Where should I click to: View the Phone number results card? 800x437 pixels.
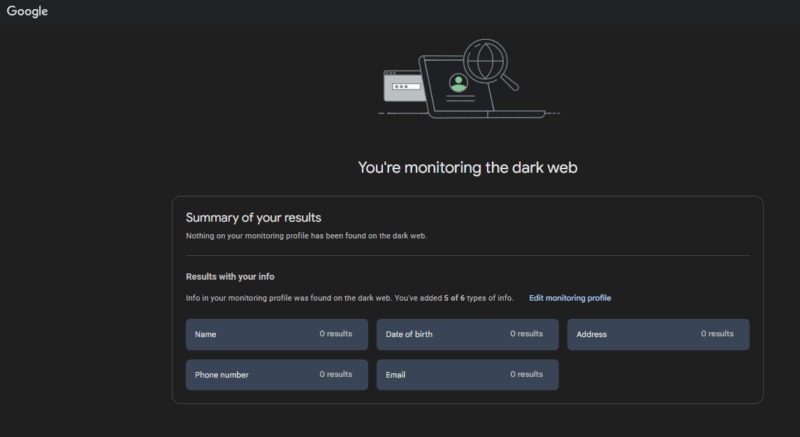[276, 375]
